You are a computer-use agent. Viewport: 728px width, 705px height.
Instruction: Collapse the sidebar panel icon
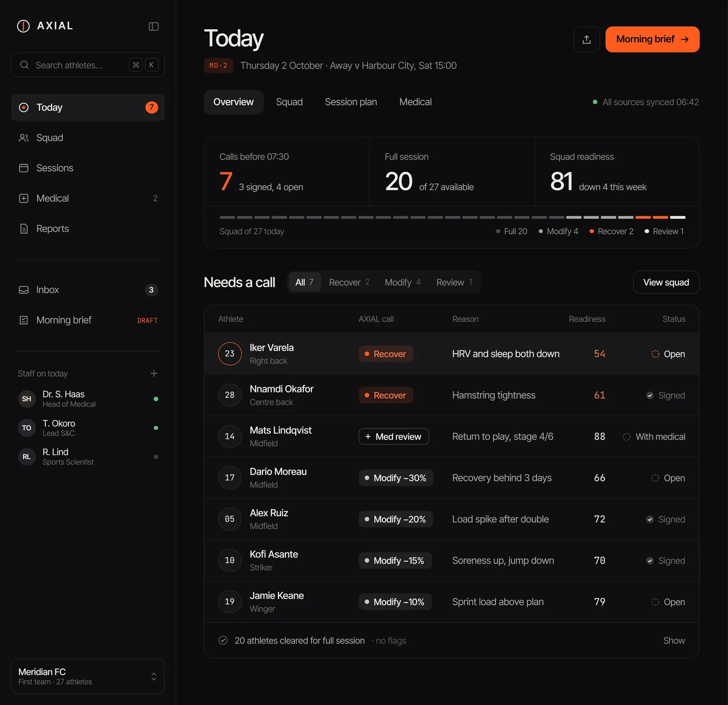pos(154,27)
